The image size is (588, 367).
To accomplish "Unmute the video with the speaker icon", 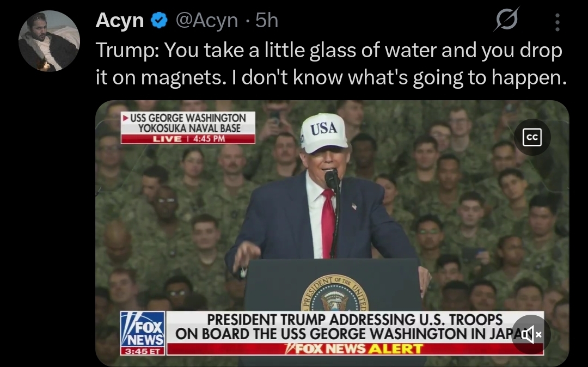I will [531, 334].
